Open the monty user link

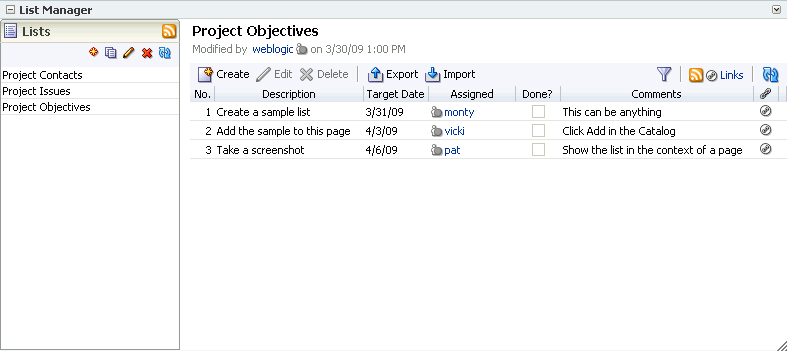(459, 112)
